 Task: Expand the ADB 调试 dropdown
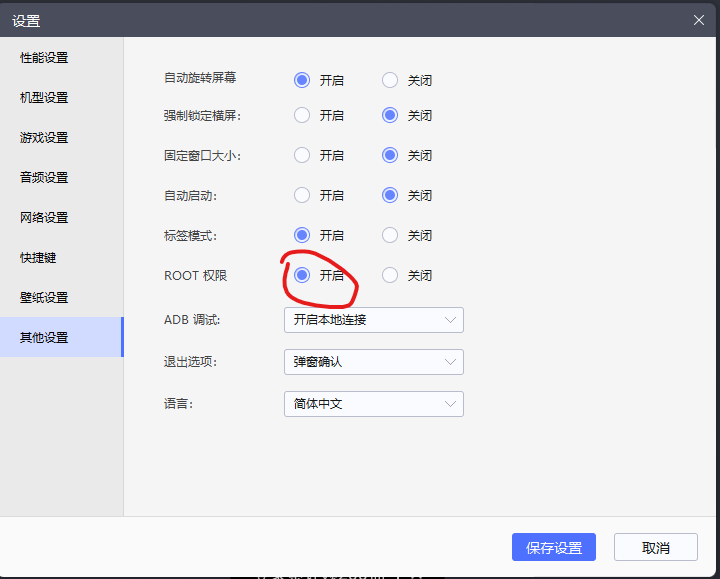coord(373,320)
